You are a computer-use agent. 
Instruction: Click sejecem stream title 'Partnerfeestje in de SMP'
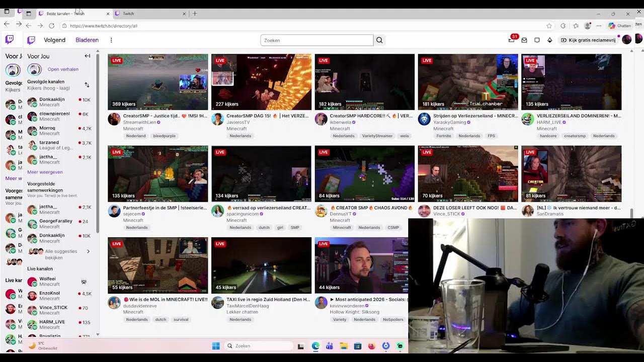click(165, 208)
